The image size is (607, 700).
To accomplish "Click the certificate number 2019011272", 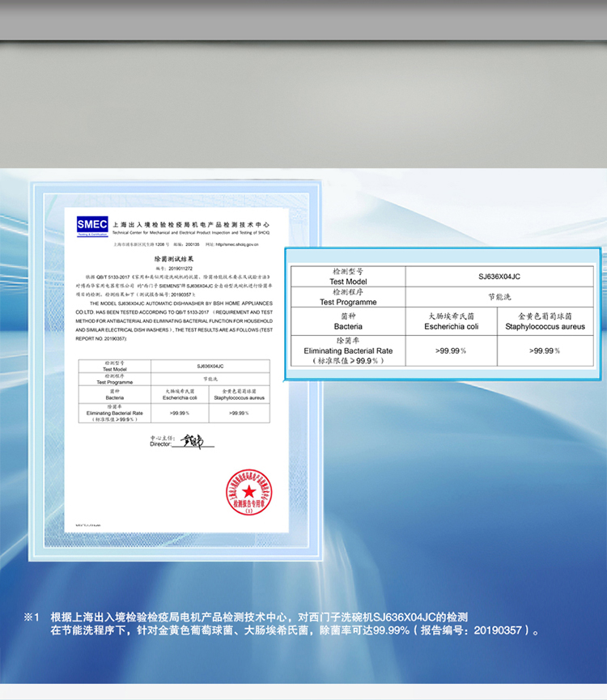I will (180, 269).
